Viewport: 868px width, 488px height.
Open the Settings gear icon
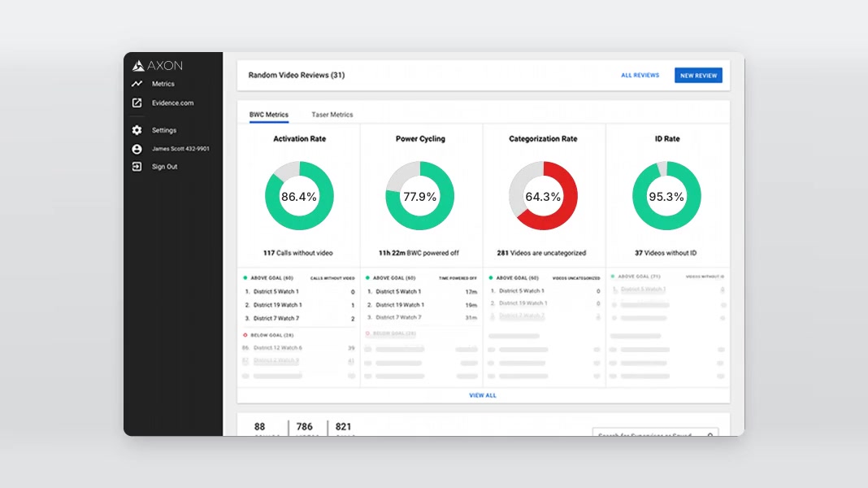pos(137,130)
